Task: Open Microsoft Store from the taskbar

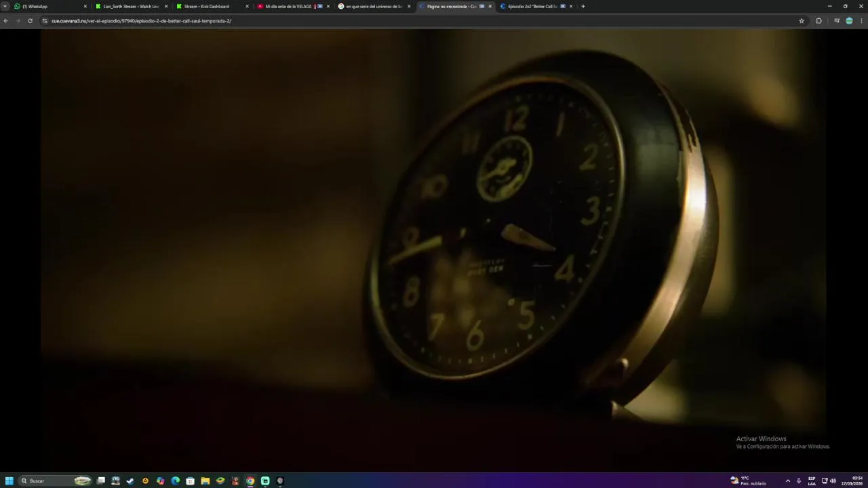Action: [x=190, y=481]
